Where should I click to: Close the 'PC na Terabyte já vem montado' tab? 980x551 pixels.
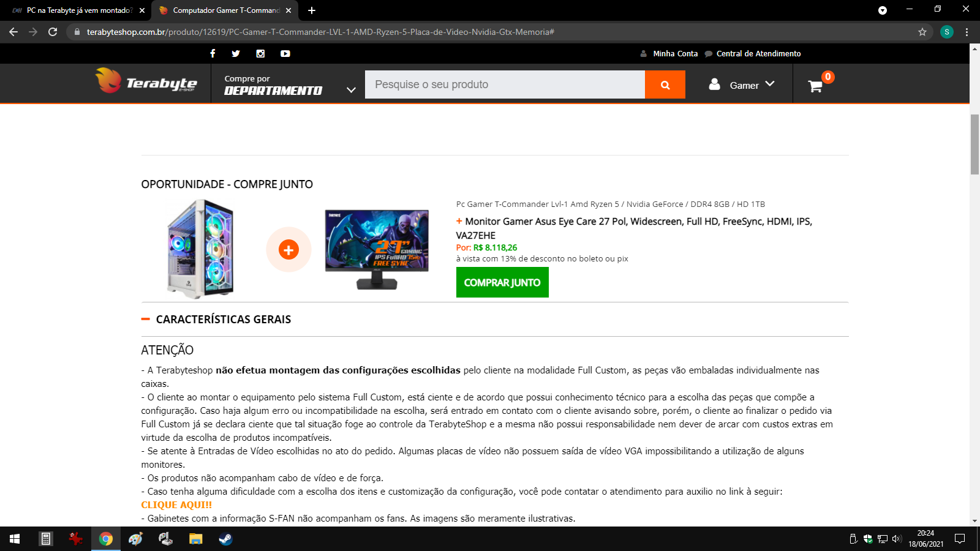[142, 10]
